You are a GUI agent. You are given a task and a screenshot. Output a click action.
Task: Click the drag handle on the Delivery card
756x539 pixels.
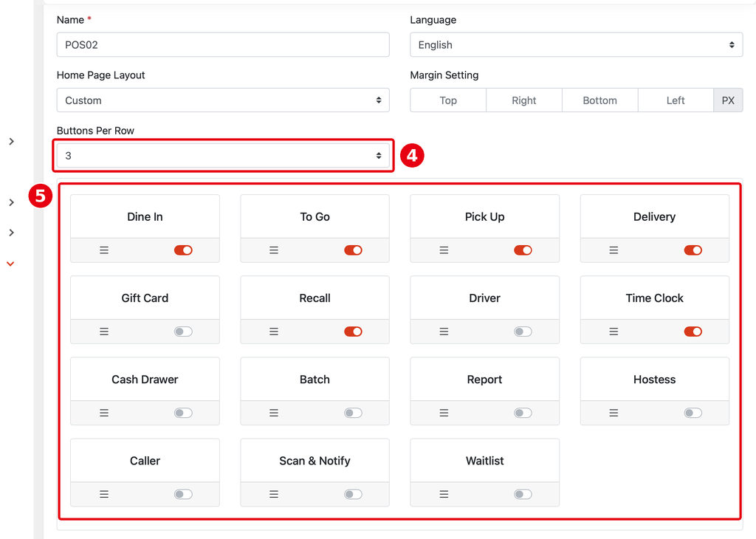pos(614,250)
